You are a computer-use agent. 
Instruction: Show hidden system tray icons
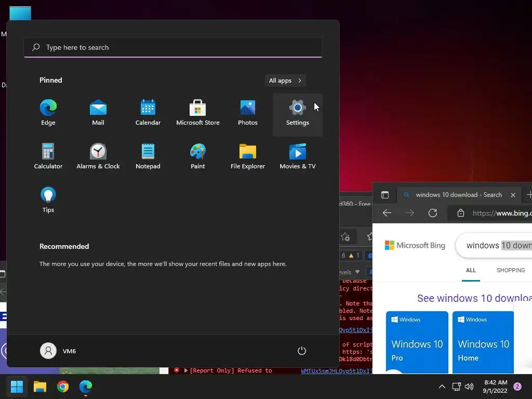(442, 387)
